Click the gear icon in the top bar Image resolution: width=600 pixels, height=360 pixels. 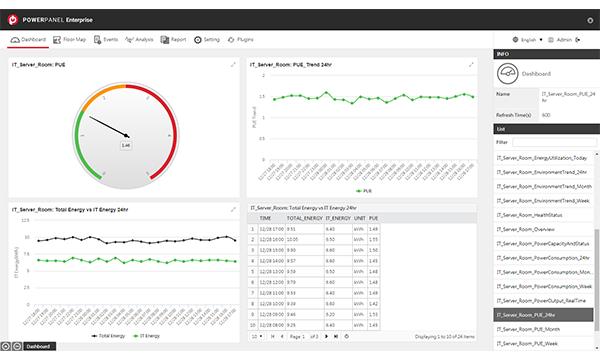click(590, 20)
